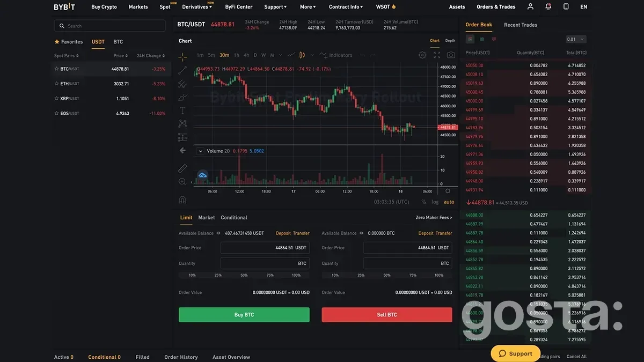Toggle log scale on the chart

(x=435, y=202)
